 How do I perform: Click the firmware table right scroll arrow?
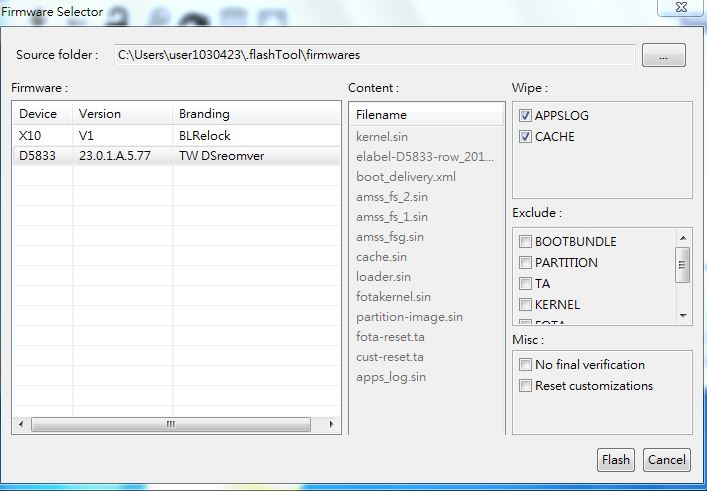pyautogui.click(x=332, y=424)
